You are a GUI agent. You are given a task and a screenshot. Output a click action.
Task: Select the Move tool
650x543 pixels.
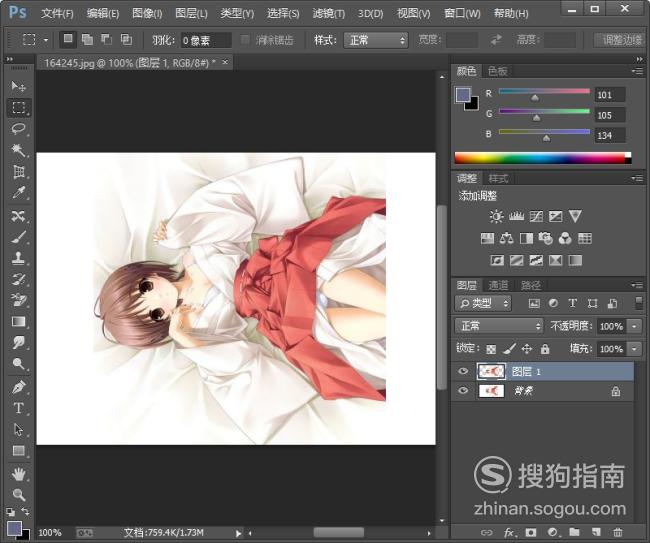coord(18,86)
